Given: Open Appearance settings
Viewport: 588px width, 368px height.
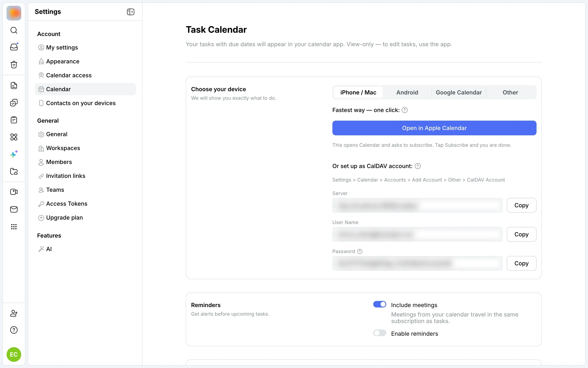Looking at the screenshot, I should click(x=85, y=61).
